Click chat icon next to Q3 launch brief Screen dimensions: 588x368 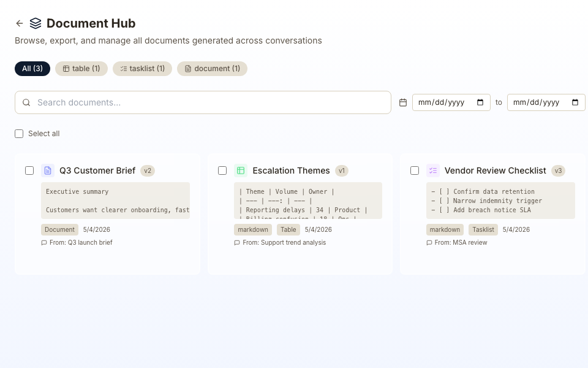coord(44,243)
